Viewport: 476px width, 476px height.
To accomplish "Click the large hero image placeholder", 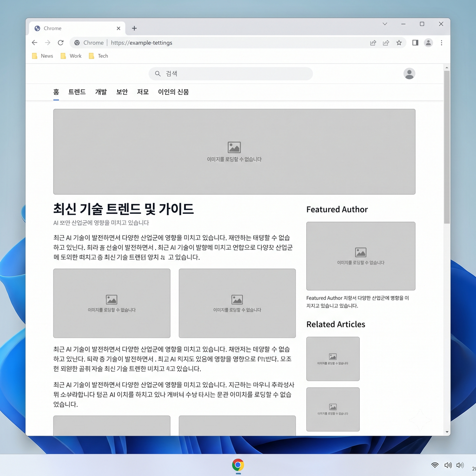I will tap(234, 152).
